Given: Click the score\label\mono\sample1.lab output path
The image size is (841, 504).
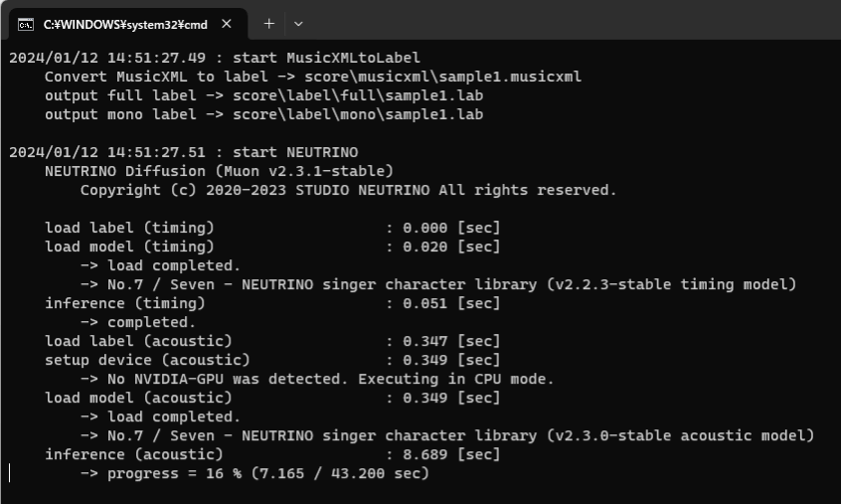Looking at the screenshot, I should pos(358,114).
